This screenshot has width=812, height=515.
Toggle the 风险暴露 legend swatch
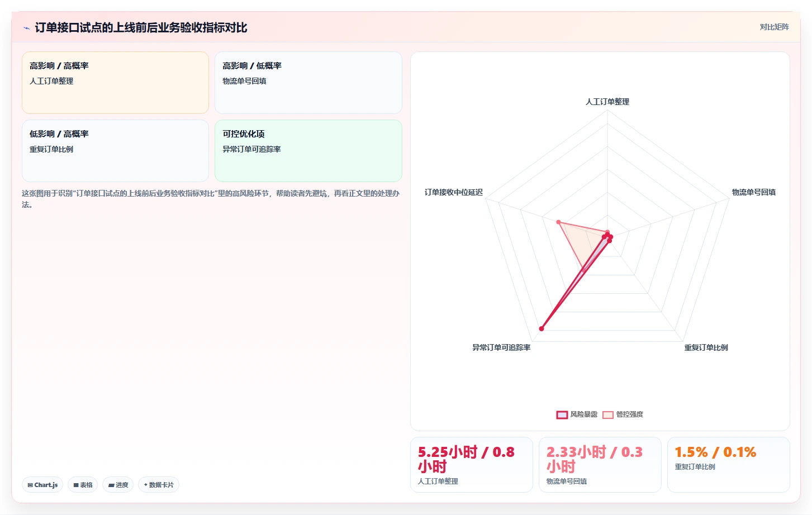pyautogui.click(x=562, y=414)
